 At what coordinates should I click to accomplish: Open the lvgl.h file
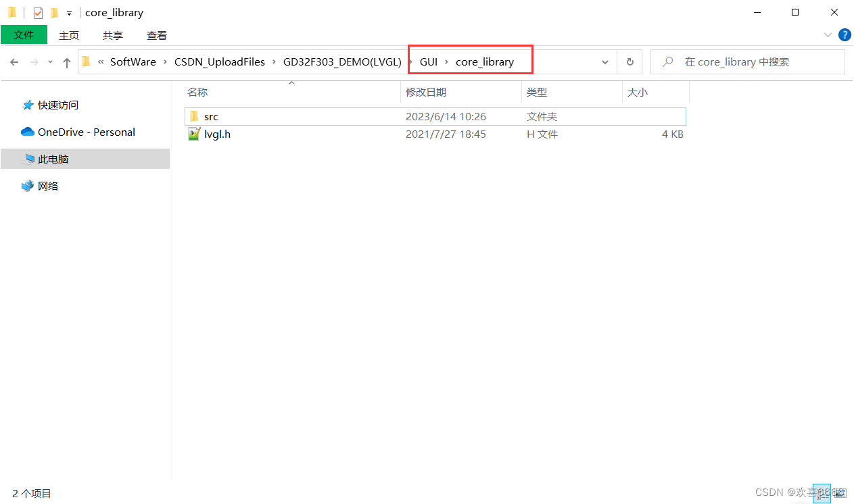click(x=217, y=134)
